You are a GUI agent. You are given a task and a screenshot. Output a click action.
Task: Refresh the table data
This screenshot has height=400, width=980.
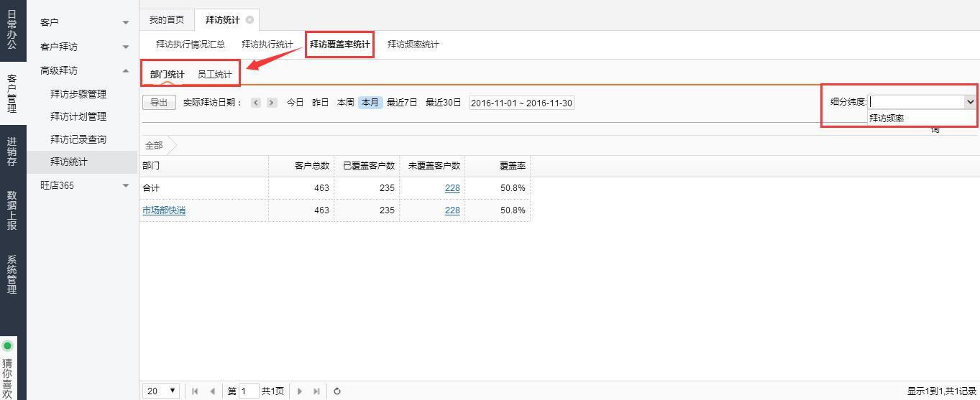click(336, 391)
